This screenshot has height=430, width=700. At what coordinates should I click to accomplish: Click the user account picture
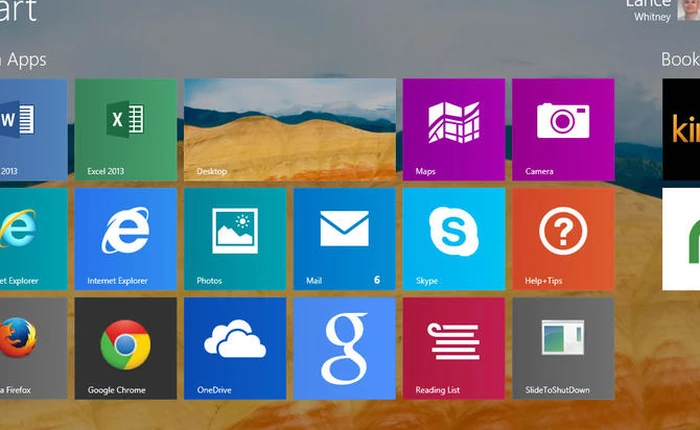[688, 10]
